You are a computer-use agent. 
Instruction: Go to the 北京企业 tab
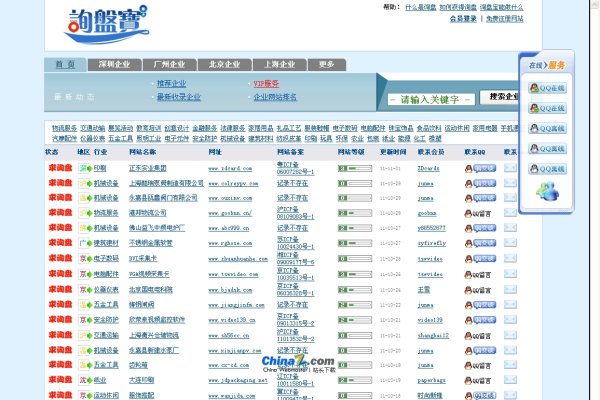pos(225,65)
